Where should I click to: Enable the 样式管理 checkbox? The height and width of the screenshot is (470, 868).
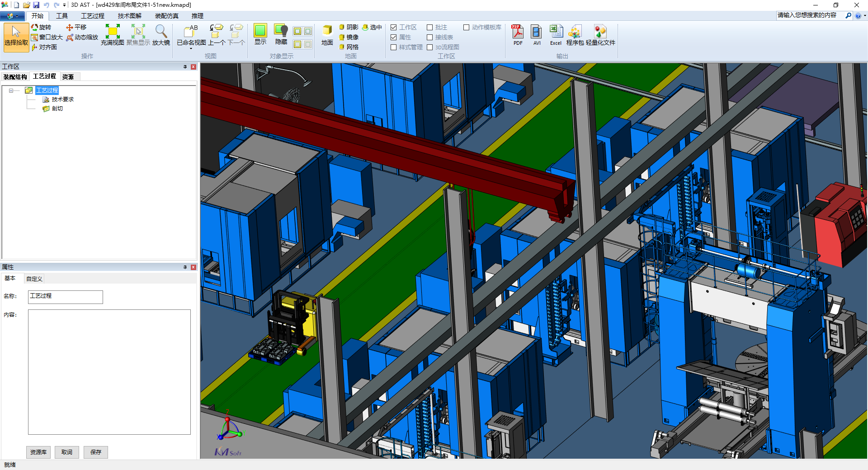[394, 47]
